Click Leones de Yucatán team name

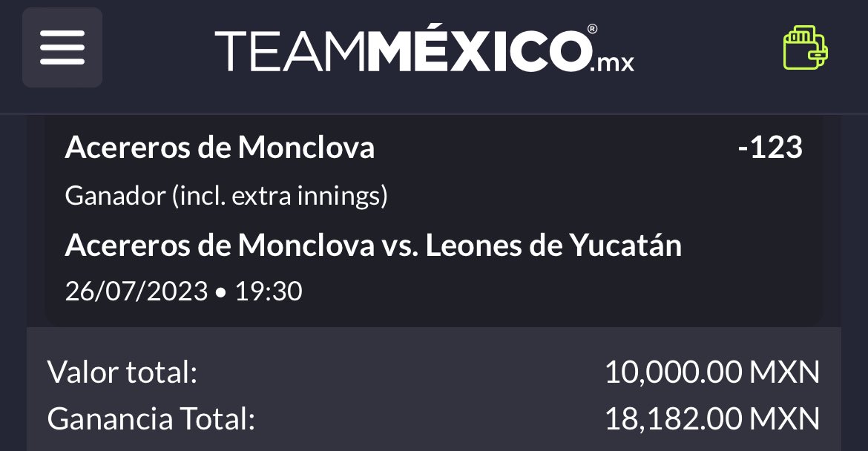click(x=553, y=245)
